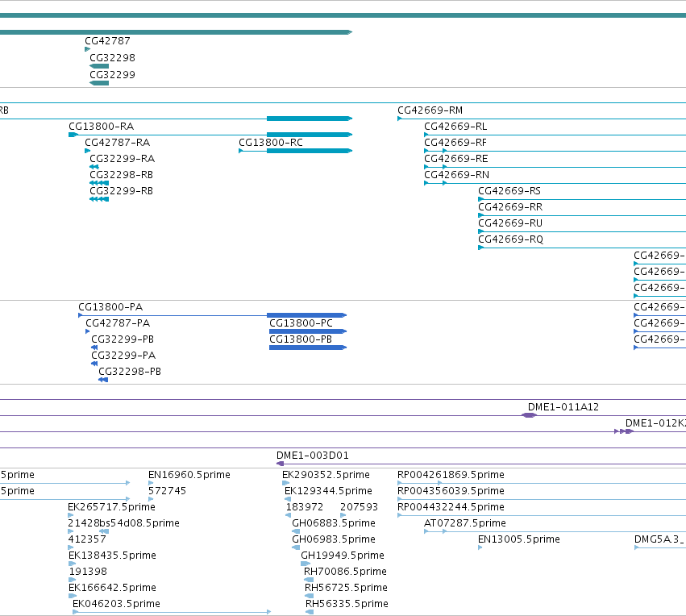Select the CG32299-RA transcript label

[x=122, y=159]
